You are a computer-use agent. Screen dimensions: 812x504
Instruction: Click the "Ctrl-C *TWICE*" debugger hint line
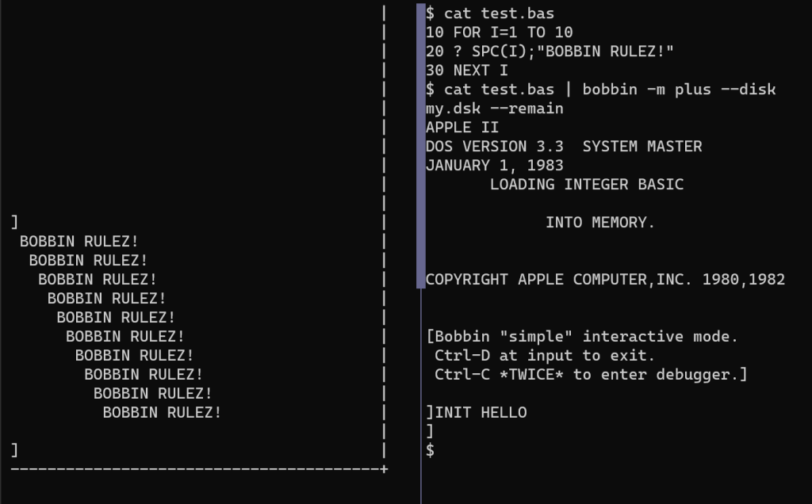click(x=591, y=374)
